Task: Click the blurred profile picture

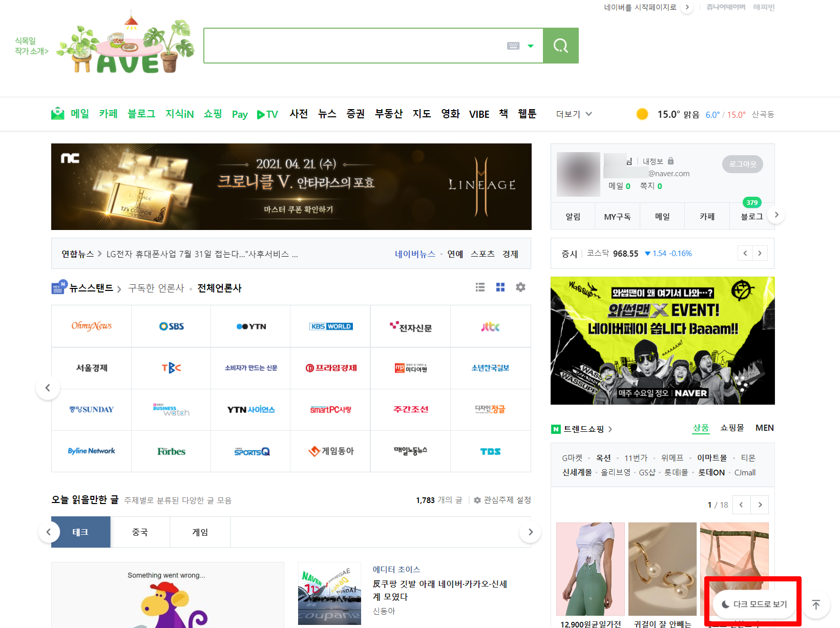Action: tap(578, 174)
